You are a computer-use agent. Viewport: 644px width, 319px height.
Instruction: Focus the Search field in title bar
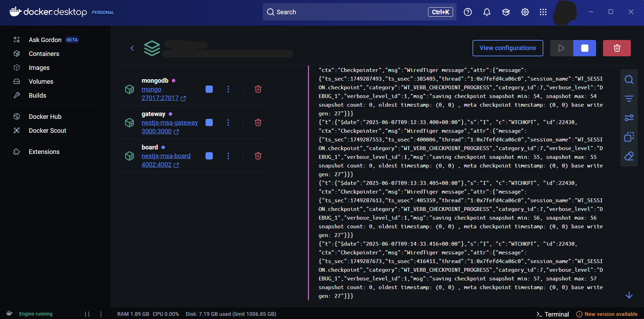pos(359,12)
